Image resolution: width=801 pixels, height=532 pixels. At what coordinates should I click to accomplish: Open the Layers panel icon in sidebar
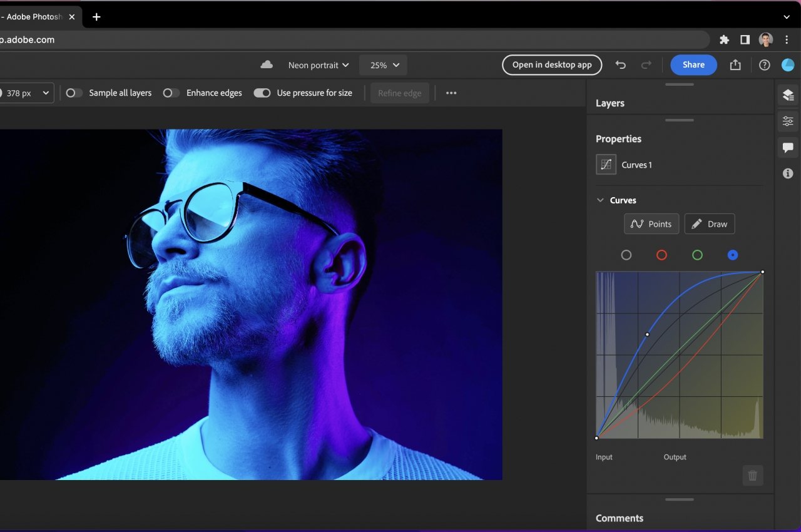(x=788, y=95)
